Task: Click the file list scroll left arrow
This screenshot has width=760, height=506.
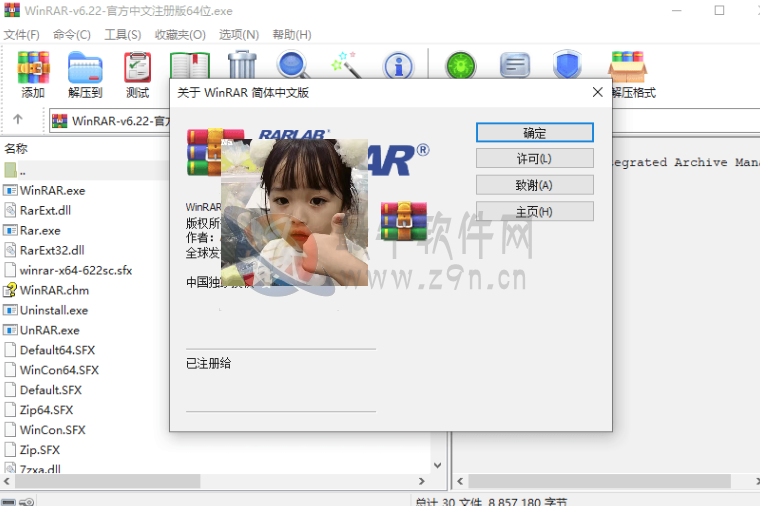Action: [x=6, y=481]
